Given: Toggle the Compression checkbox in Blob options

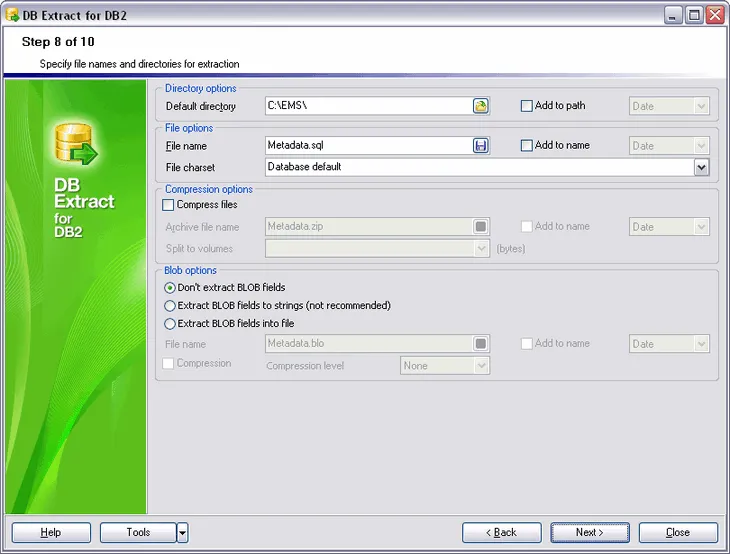Looking at the screenshot, I should tap(168, 363).
